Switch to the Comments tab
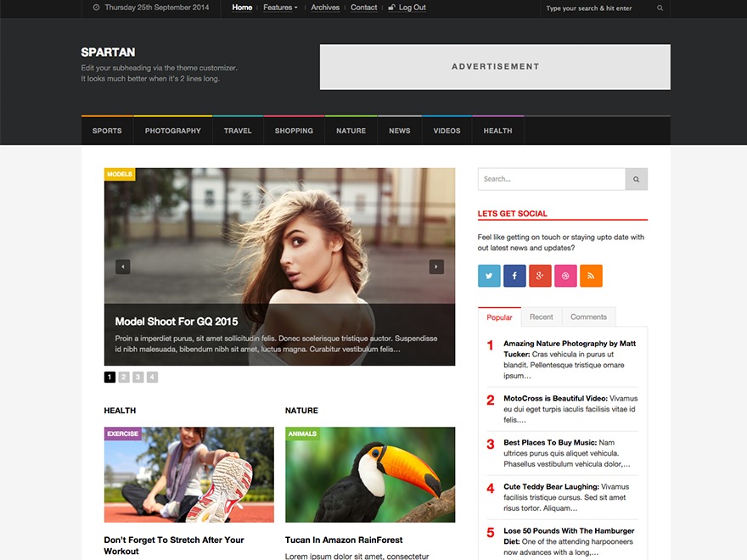 pos(589,317)
